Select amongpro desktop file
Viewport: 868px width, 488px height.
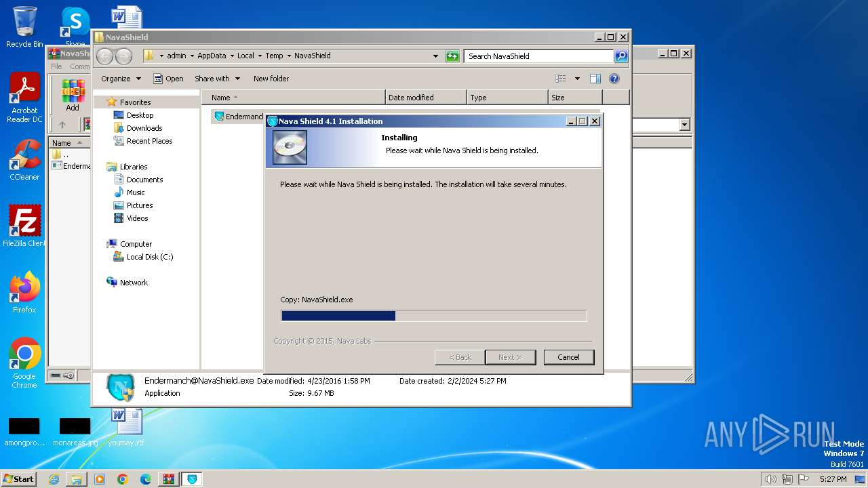point(24,432)
